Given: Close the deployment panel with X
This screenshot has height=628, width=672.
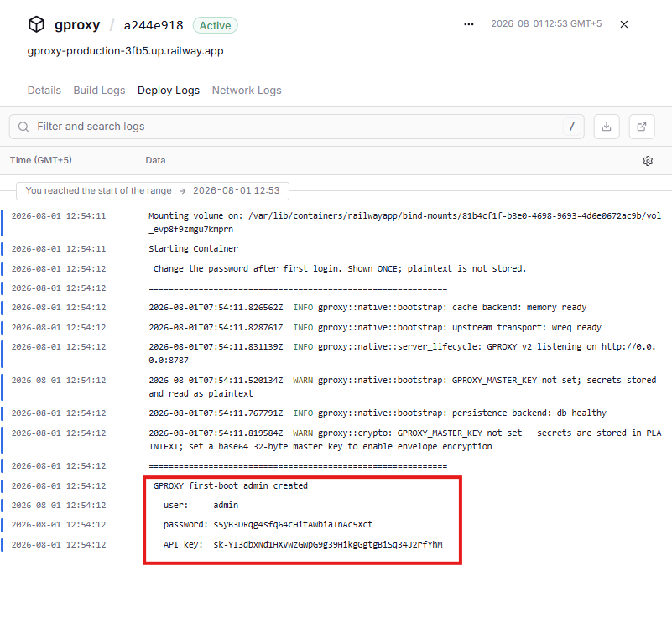Looking at the screenshot, I should point(624,24).
